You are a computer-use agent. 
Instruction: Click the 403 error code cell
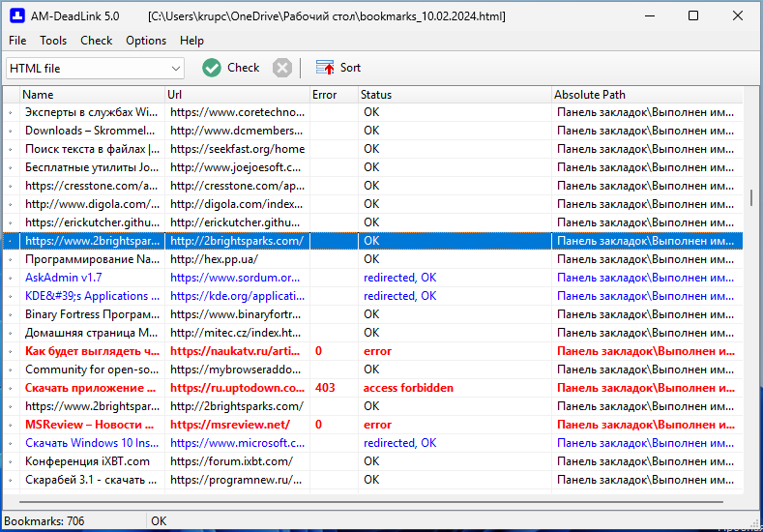coord(325,388)
